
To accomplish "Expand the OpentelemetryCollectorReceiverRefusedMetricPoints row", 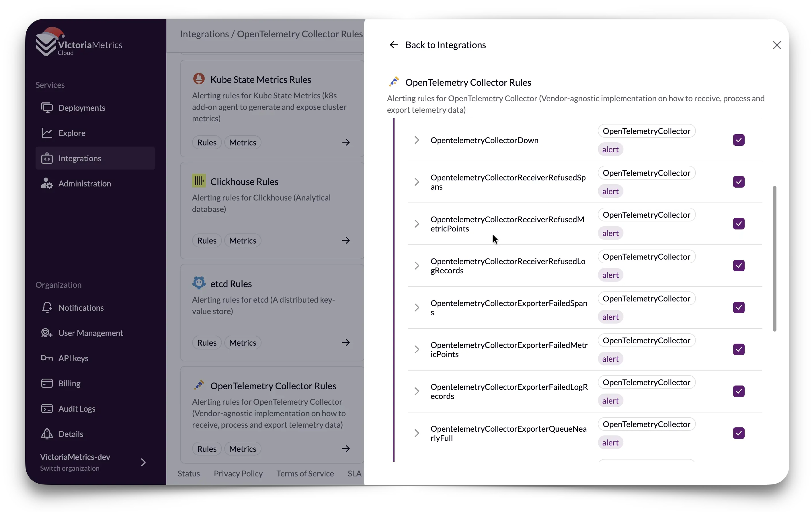I will pyautogui.click(x=417, y=224).
